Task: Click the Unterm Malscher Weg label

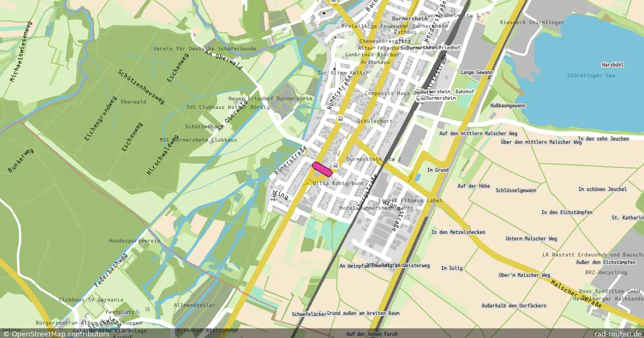Action: pos(531,239)
